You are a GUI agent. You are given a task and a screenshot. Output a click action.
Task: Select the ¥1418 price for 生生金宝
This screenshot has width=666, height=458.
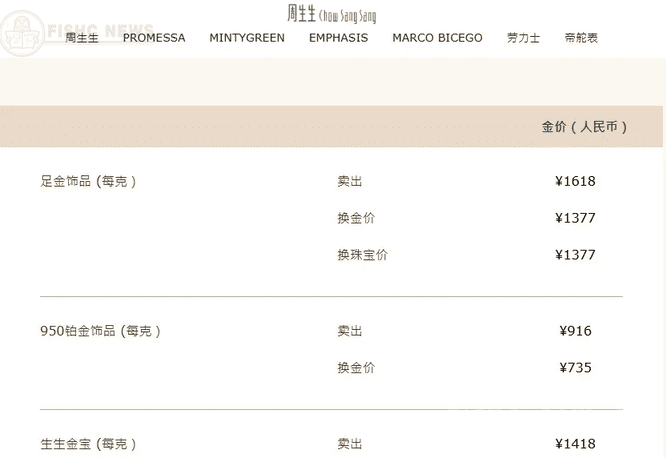[575, 444]
